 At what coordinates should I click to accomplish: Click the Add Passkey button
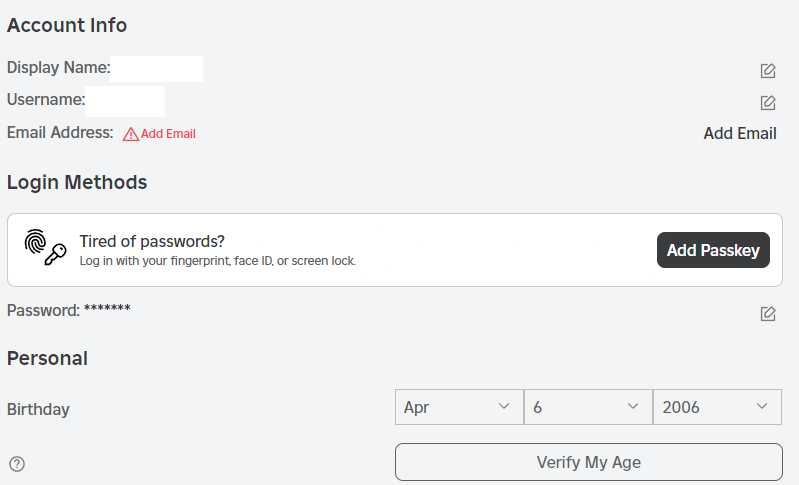(713, 250)
